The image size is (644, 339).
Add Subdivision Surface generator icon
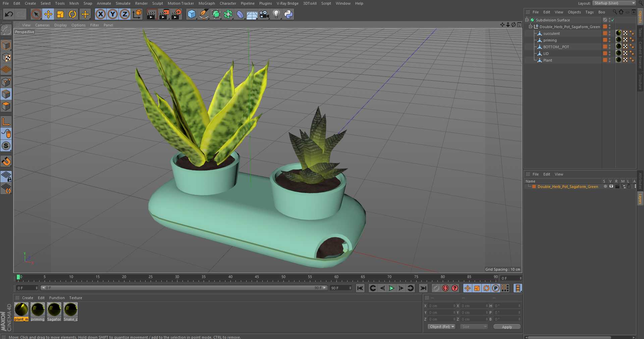tap(216, 14)
